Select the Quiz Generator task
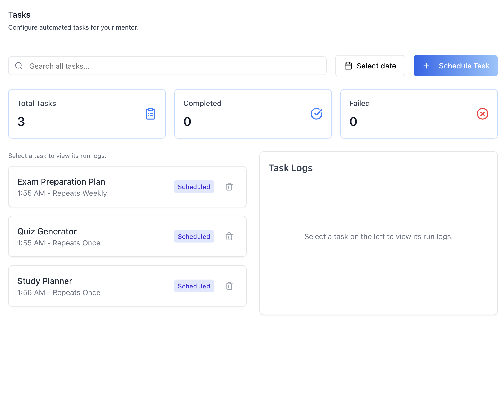The height and width of the screenshot is (420, 504). pyautogui.click(x=127, y=236)
